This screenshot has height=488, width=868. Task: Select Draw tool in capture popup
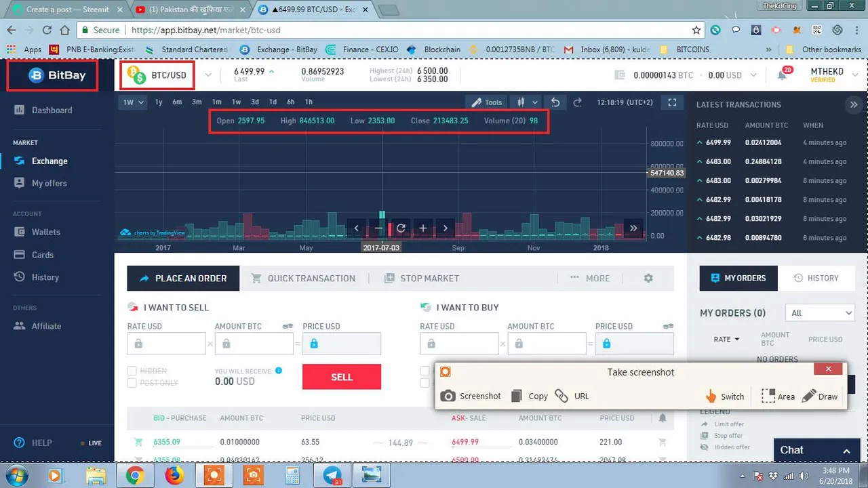820,396
